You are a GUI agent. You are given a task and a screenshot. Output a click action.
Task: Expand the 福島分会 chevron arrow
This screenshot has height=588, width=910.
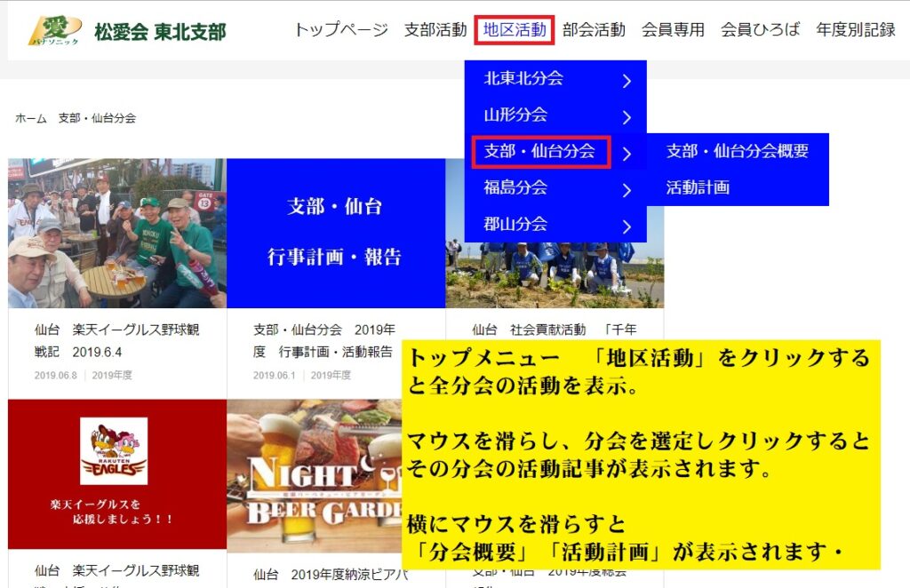click(627, 190)
